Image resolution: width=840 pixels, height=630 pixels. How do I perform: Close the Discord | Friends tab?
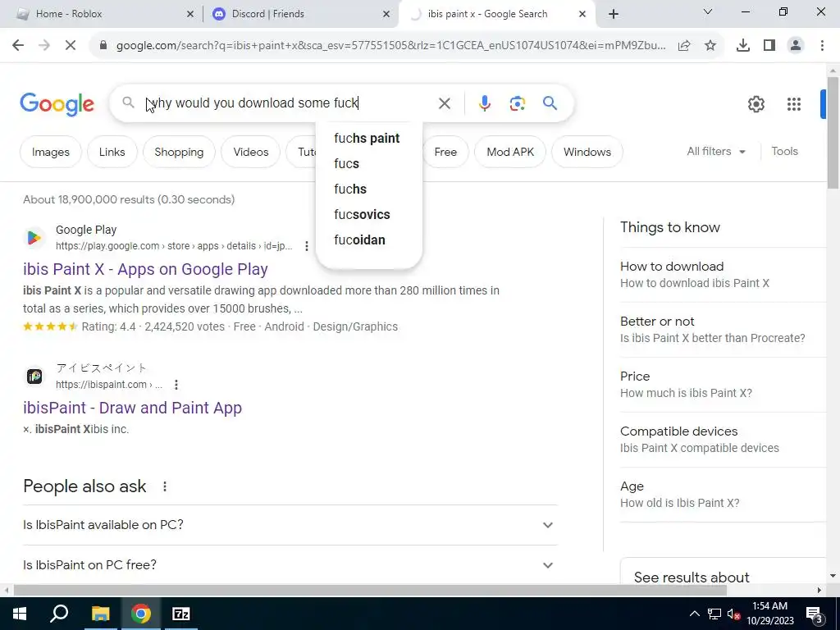tap(386, 14)
